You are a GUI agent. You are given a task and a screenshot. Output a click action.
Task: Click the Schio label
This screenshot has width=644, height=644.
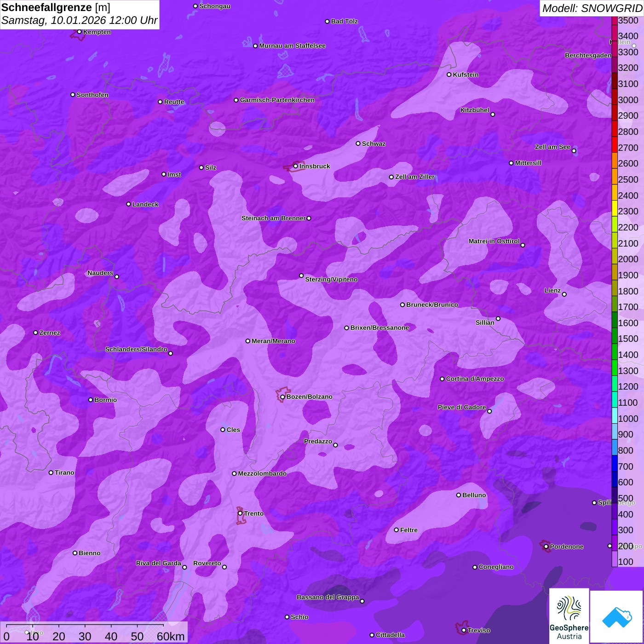(299, 617)
